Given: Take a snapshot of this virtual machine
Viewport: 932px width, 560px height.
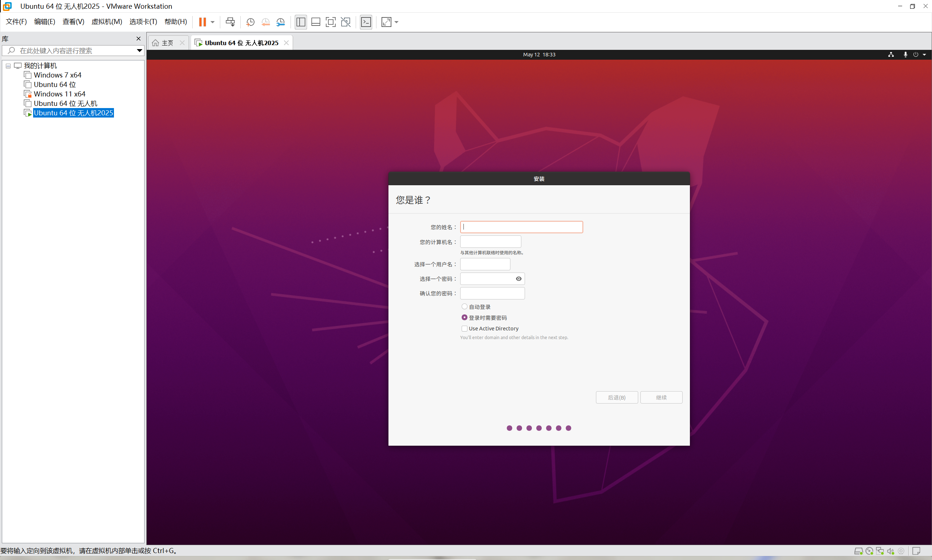Looking at the screenshot, I should pyautogui.click(x=250, y=22).
